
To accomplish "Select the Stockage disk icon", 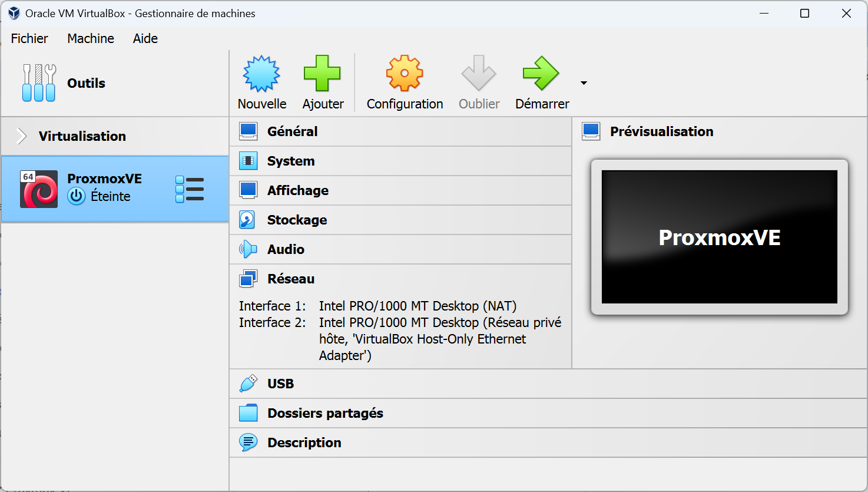I will click(248, 219).
